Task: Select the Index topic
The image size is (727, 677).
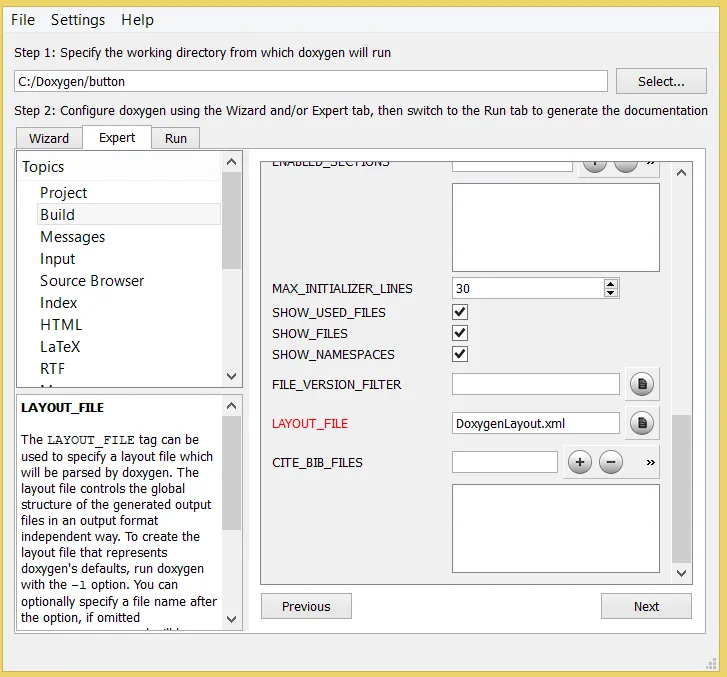Action: pyautogui.click(x=58, y=302)
